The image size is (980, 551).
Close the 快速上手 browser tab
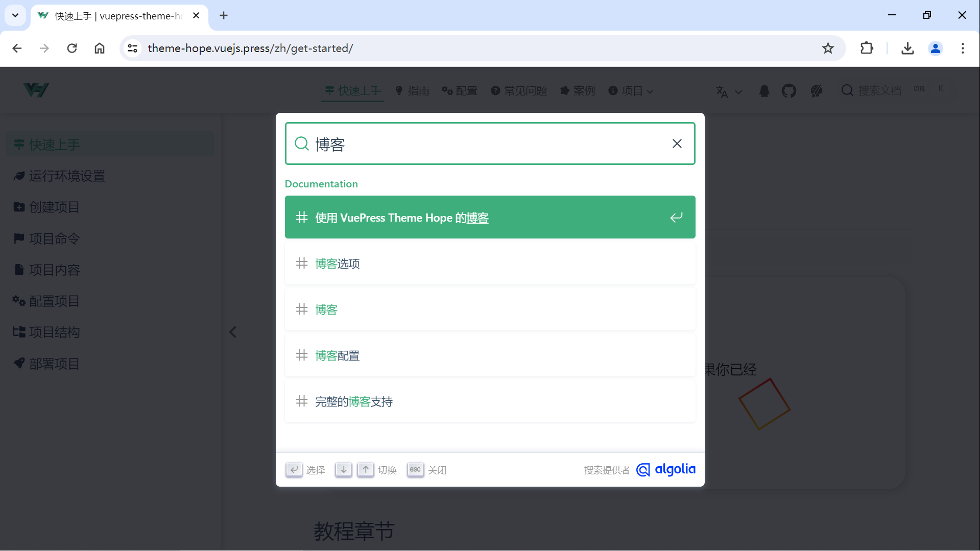[196, 15]
